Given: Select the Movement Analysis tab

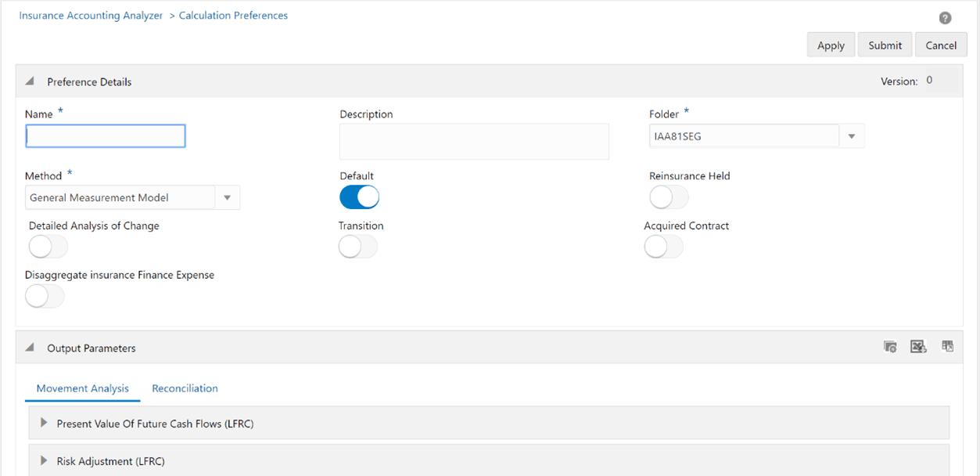Looking at the screenshot, I should click(82, 388).
